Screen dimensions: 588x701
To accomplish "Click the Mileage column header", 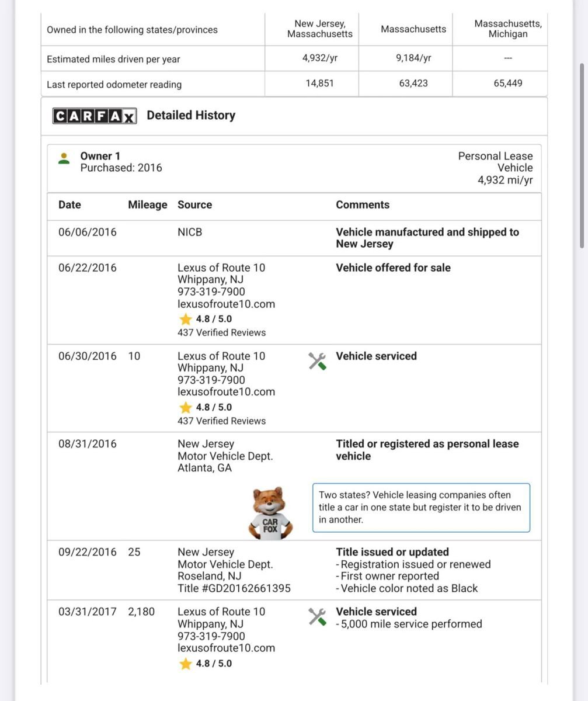I will (147, 205).
